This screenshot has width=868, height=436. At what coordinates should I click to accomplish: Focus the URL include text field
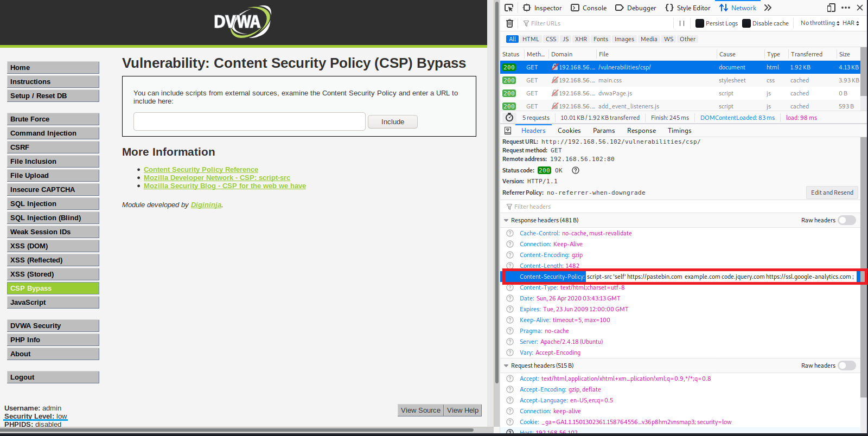250,121
